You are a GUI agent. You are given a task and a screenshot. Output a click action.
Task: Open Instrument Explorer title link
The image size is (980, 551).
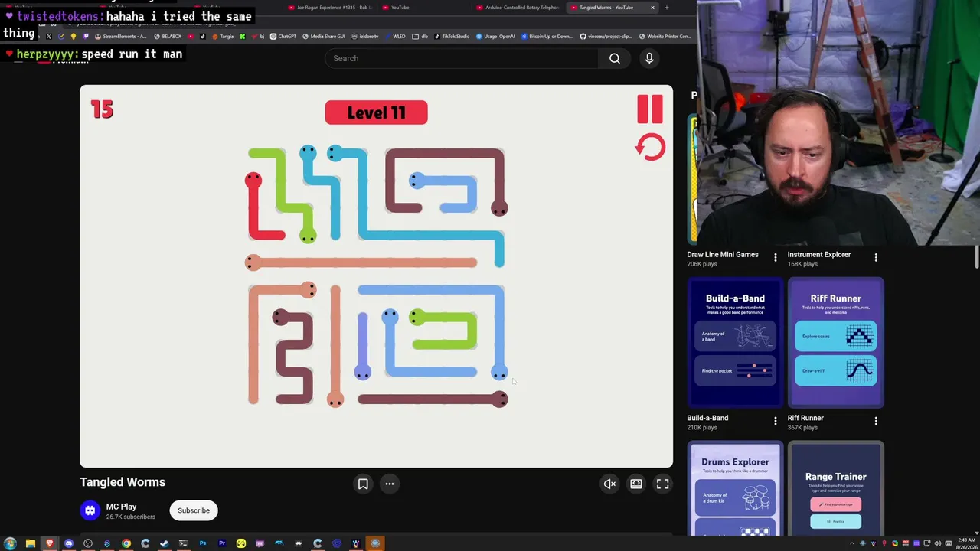[818, 255]
